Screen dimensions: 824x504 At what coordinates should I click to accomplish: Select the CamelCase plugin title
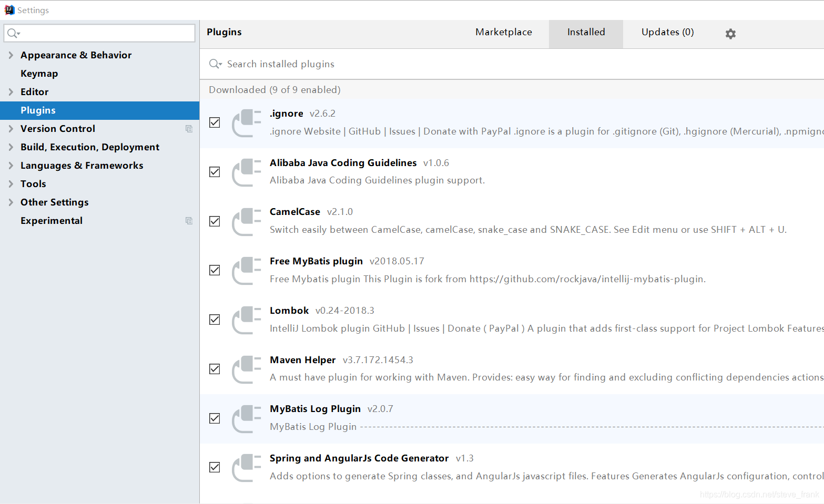295,212
